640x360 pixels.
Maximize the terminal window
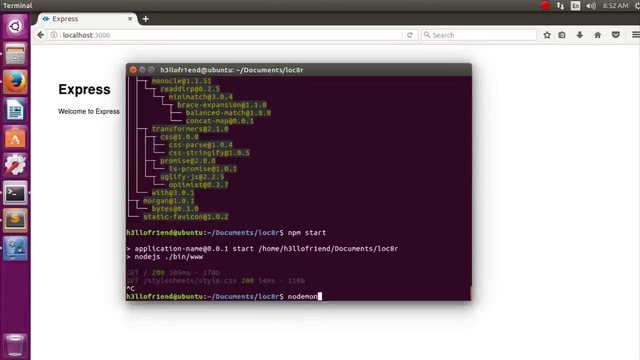click(x=151, y=70)
